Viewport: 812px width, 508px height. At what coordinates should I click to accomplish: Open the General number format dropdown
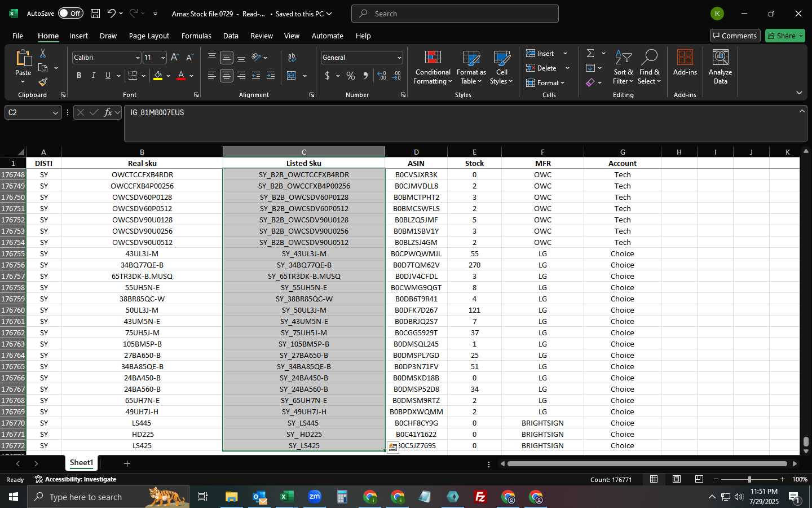(399, 58)
